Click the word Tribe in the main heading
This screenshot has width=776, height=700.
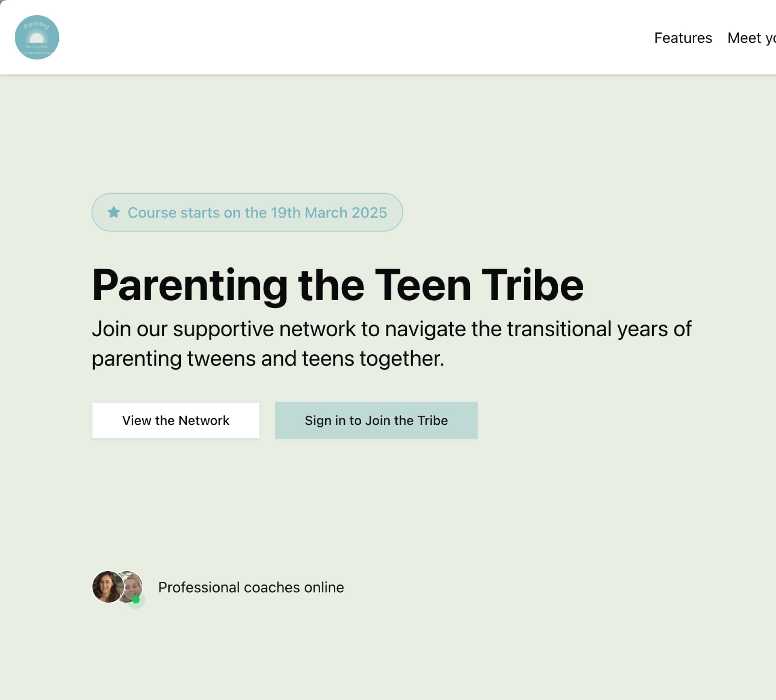click(533, 285)
